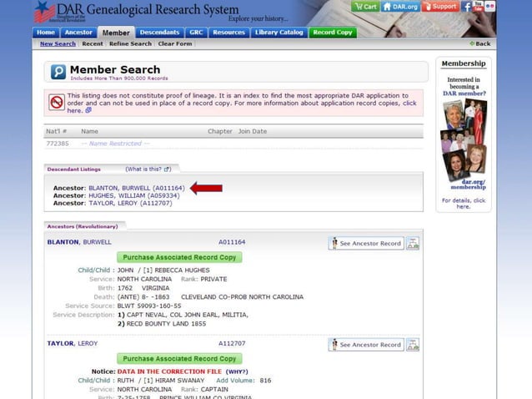Click the Membership sidebar heading
The width and height of the screenshot is (532, 399).
pos(464,63)
